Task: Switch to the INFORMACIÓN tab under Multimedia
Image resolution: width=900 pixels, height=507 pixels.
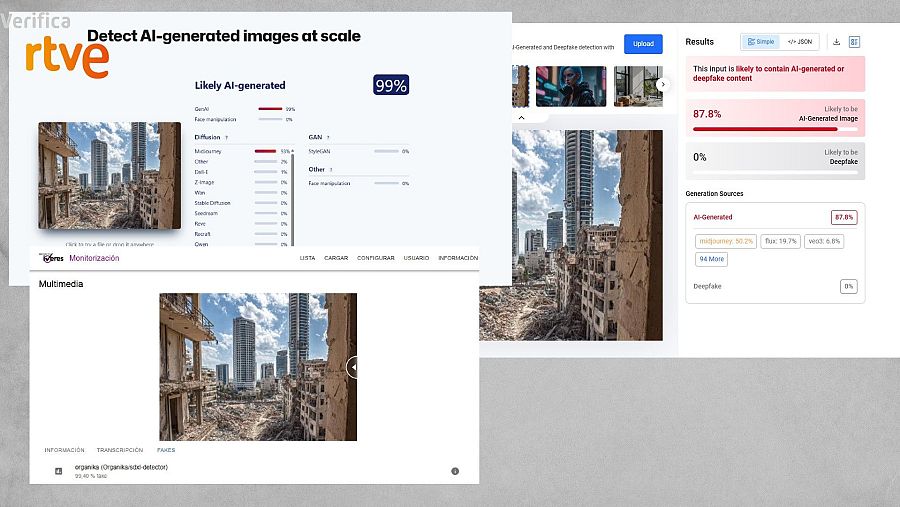Action: (x=64, y=450)
